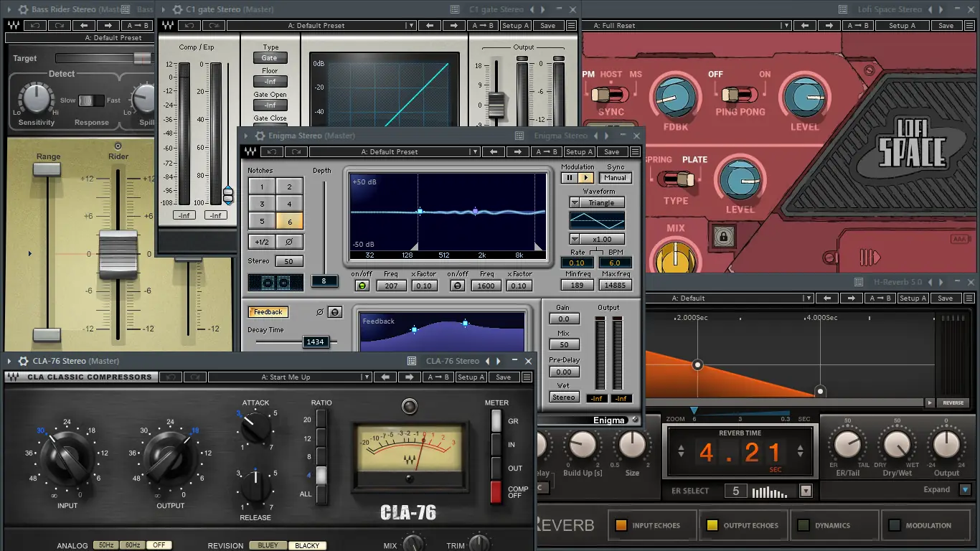The height and width of the screenshot is (551, 980).
Task: Switch Bass Rider response Slow/Fast toggle
Action: 90,100
